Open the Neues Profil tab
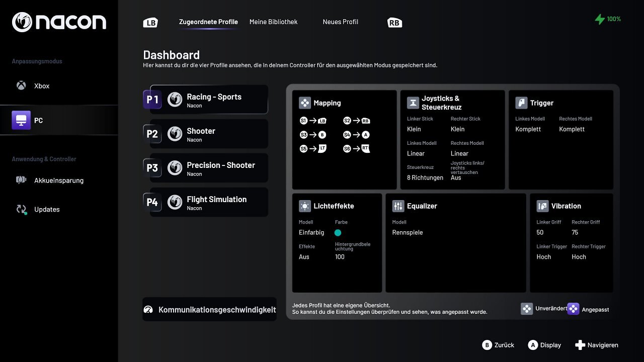The width and height of the screenshot is (644, 362). pos(341,22)
